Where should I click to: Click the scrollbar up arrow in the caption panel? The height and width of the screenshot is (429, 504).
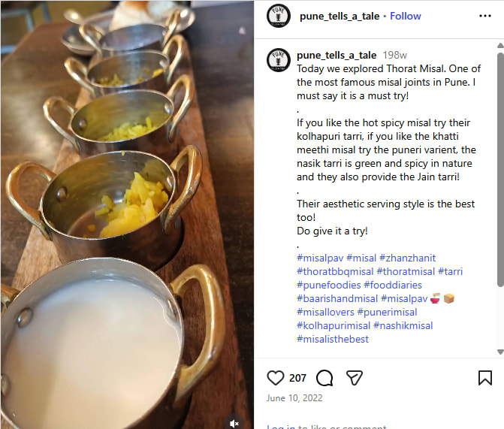(x=500, y=46)
